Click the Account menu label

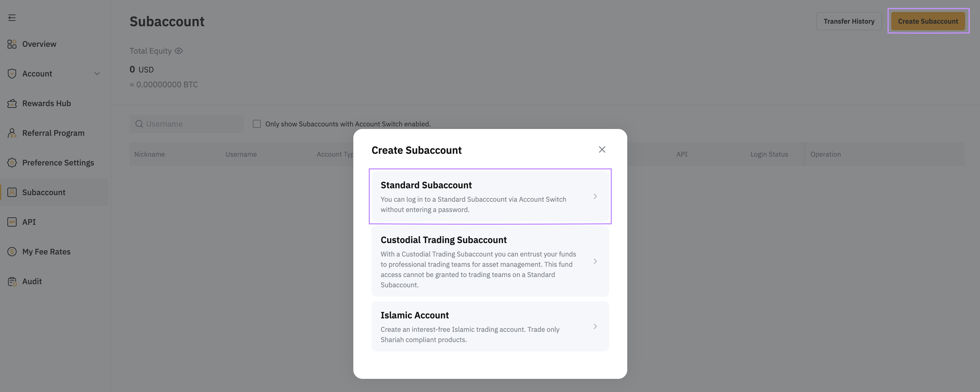[37, 74]
